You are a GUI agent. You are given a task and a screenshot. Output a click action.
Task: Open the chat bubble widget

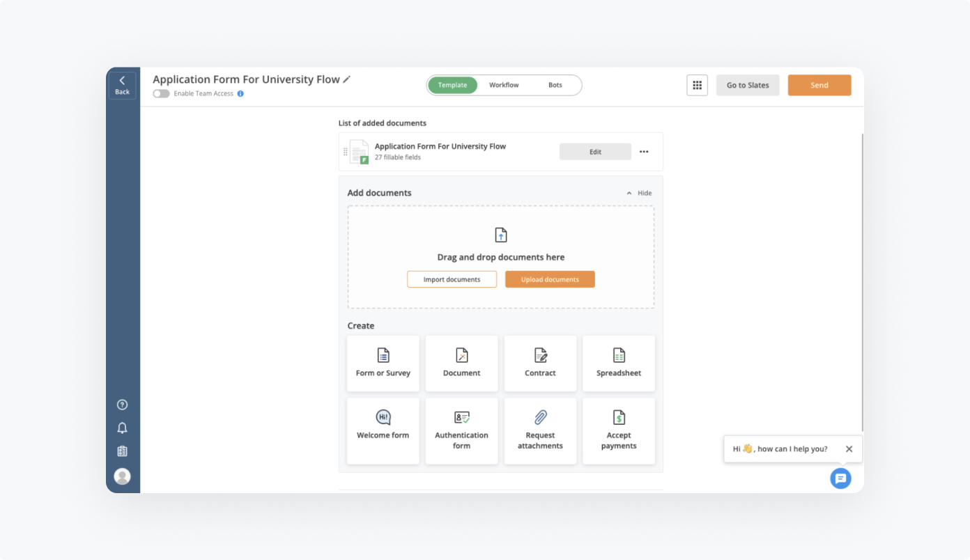(x=840, y=479)
